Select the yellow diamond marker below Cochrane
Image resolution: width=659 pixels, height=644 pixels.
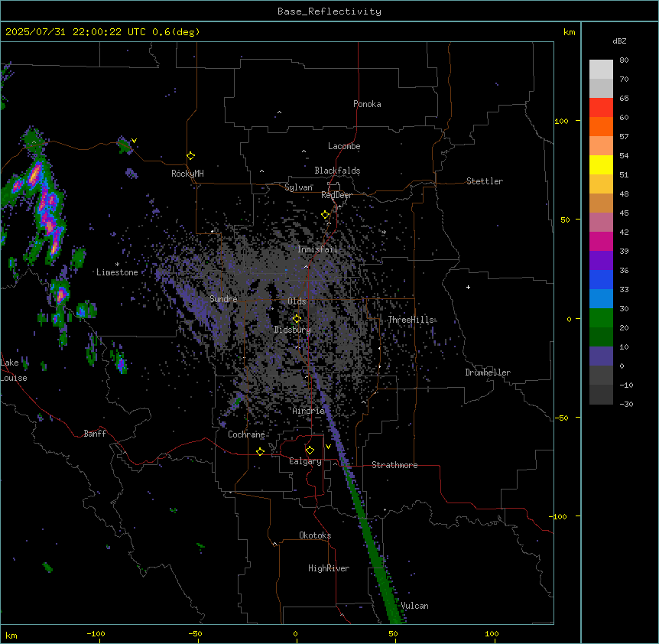tap(260, 451)
